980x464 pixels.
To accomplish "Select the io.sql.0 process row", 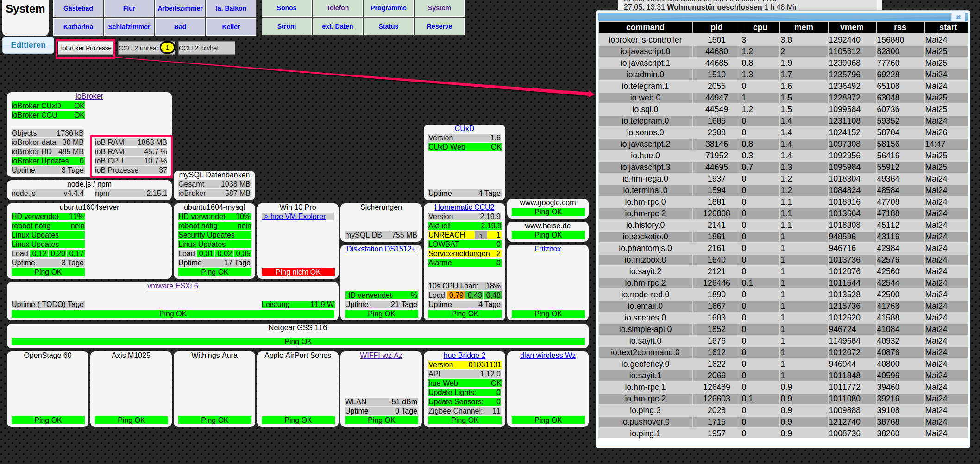I will point(783,109).
